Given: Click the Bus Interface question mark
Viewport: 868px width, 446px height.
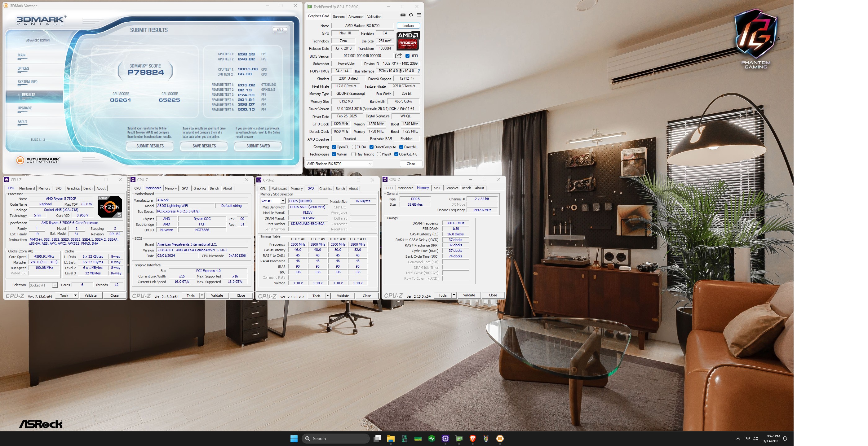Looking at the screenshot, I should [x=419, y=71].
